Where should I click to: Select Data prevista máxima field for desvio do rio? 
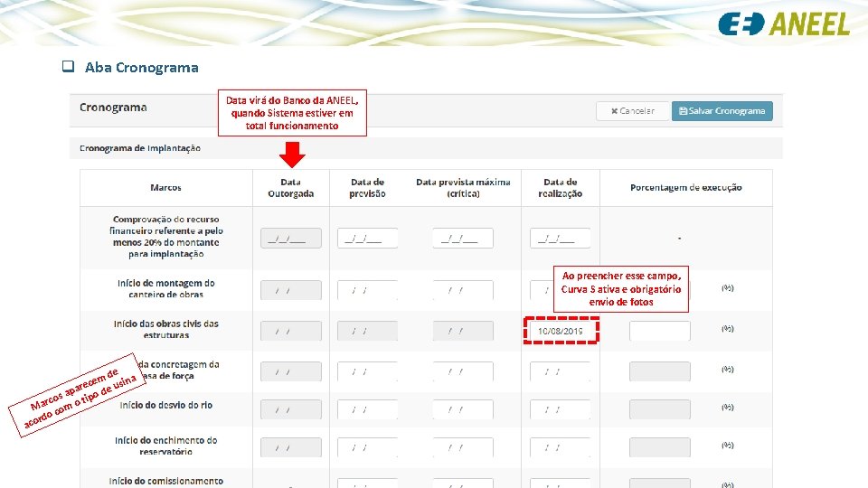pos(463,409)
